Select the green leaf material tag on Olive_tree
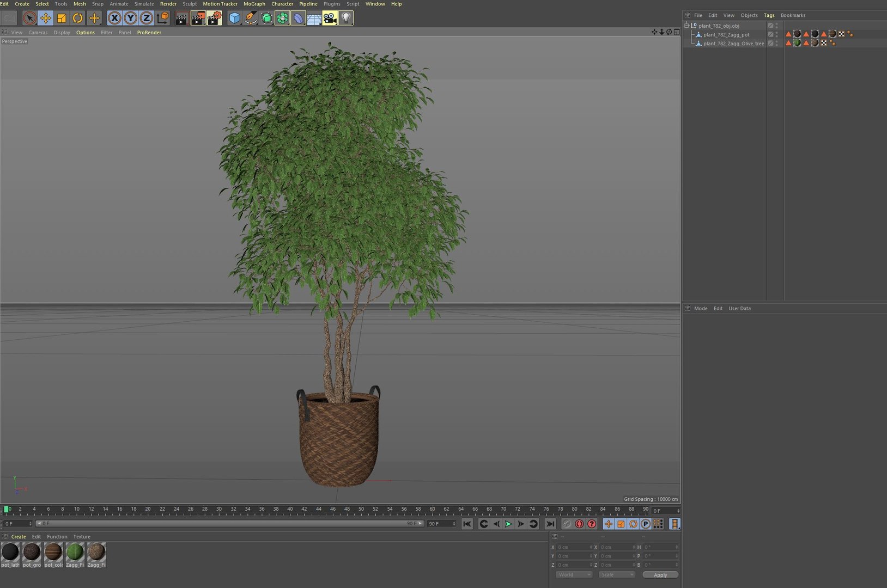The width and height of the screenshot is (887, 588). tap(797, 43)
